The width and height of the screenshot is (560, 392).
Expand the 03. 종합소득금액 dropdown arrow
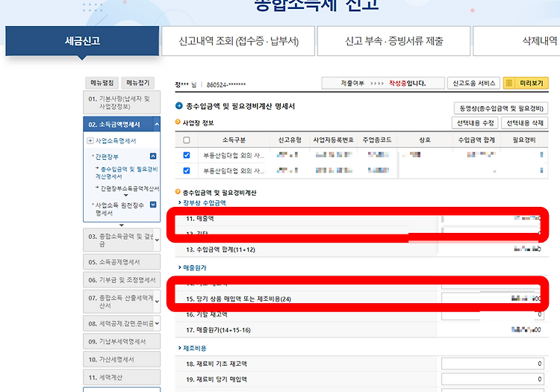point(157,240)
